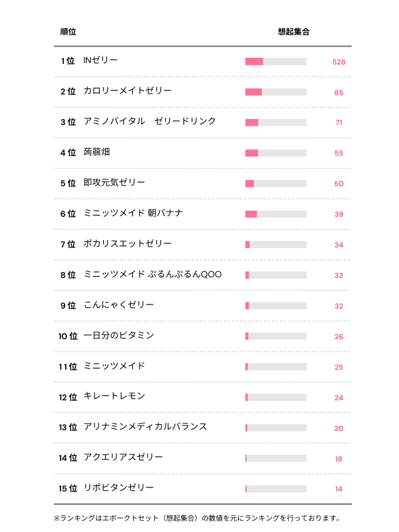Click the progress bar for INゼリー

(x=275, y=62)
